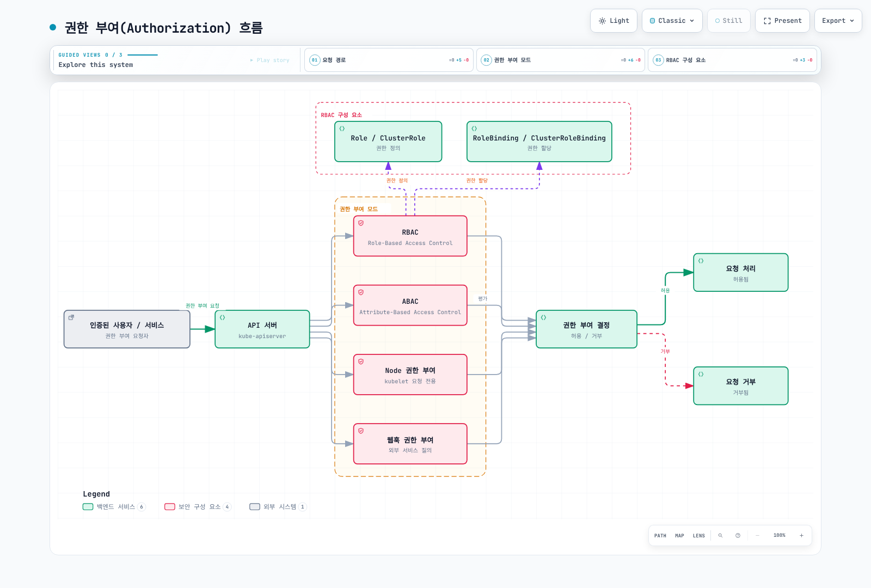This screenshot has width=871, height=588.
Task: Toggle 백엔드 서비스 legend swatch
Action: click(88, 507)
